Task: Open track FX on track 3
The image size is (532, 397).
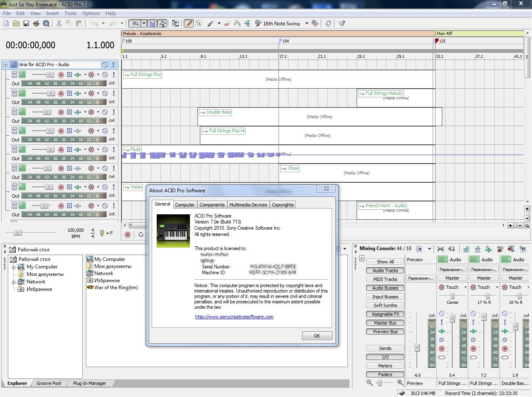Action: [x=78, y=94]
